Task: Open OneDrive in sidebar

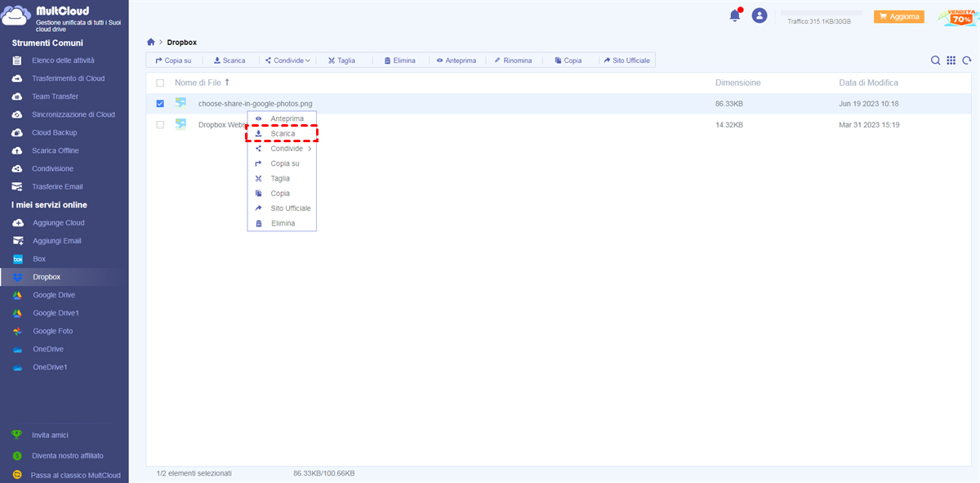Action: click(48, 349)
